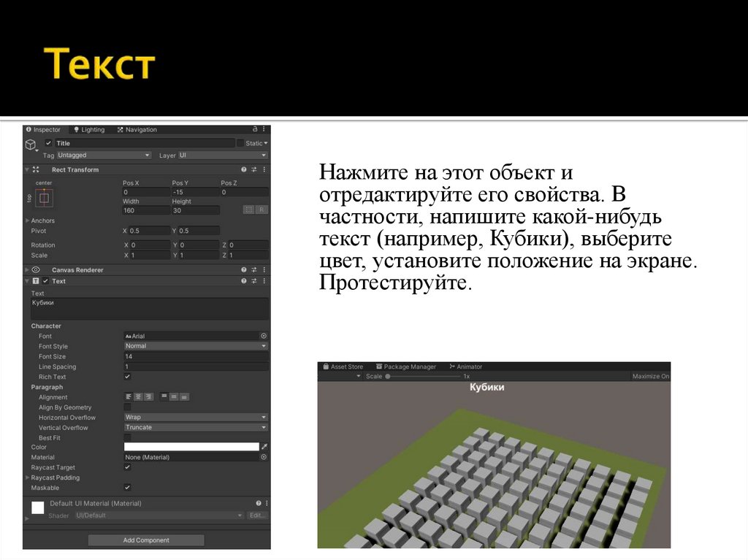Toggle the Text component enabled checkbox

pos(45,281)
